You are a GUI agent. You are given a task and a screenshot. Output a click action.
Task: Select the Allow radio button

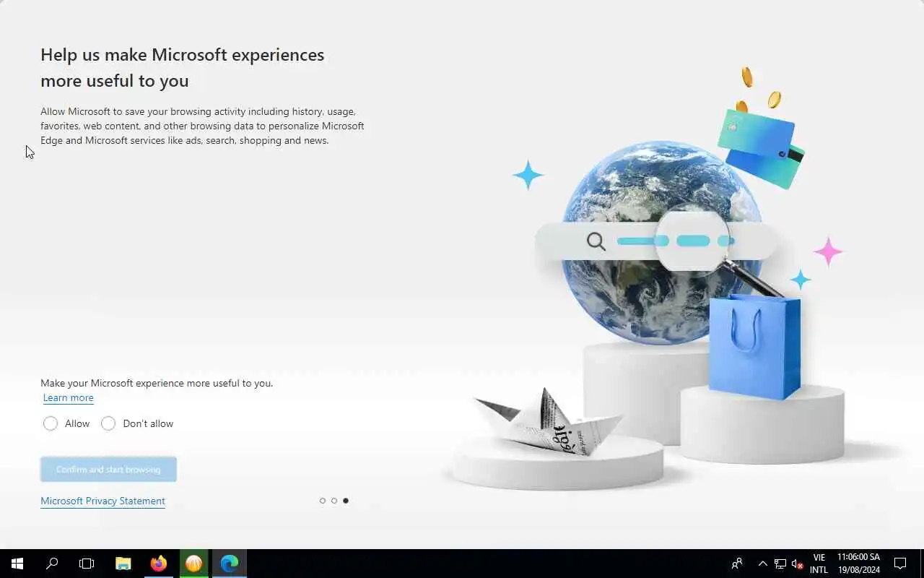pos(51,423)
